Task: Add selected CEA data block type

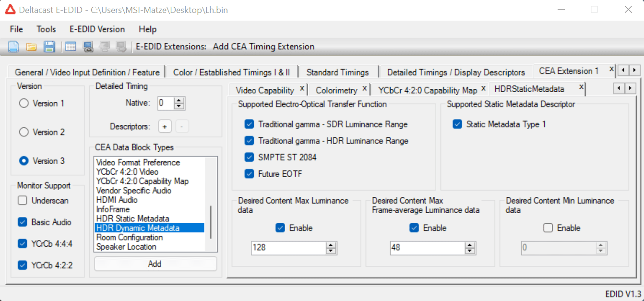Action: (x=155, y=264)
